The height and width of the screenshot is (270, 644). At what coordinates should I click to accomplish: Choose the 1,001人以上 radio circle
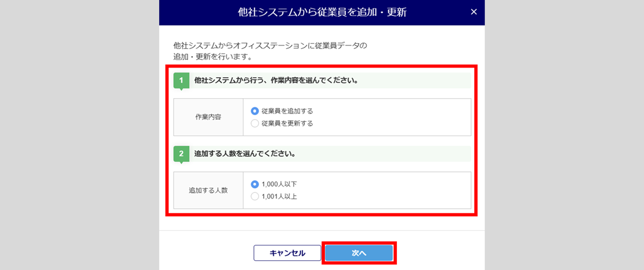click(254, 197)
